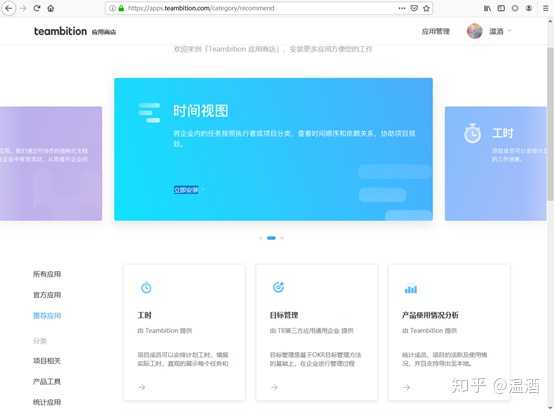Viewport: 554px width, 409px height.
Task: Select the first carousel dot
Action: [x=261, y=238]
